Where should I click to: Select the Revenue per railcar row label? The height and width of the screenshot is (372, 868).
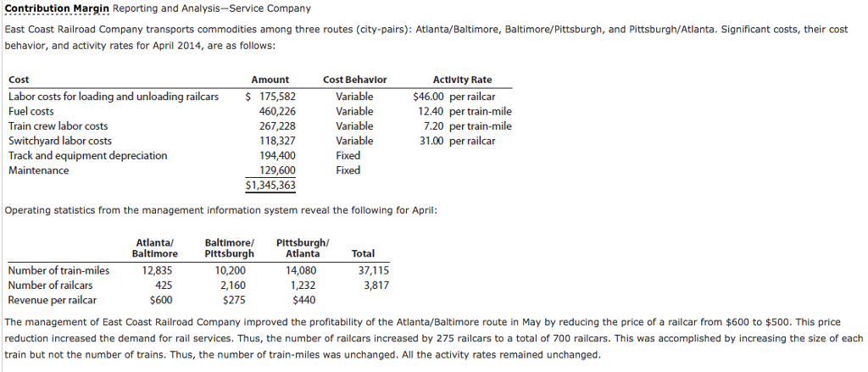[x=52, y=300]
